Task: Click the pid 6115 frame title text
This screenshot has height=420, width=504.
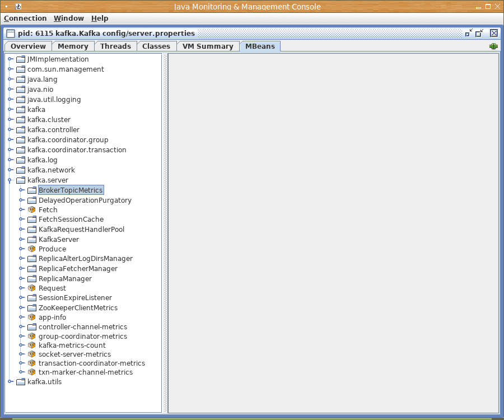Action: (x=106, y=34)
